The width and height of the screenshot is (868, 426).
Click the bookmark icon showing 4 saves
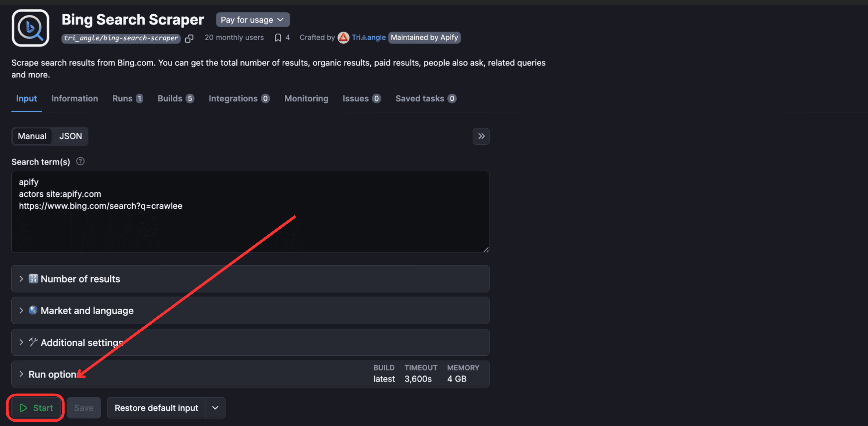coord(278,37)
